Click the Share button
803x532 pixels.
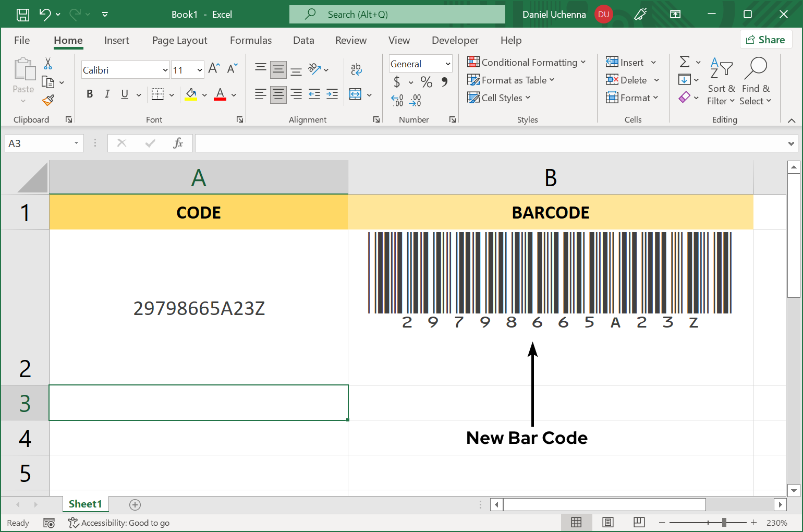click(766, 39)
